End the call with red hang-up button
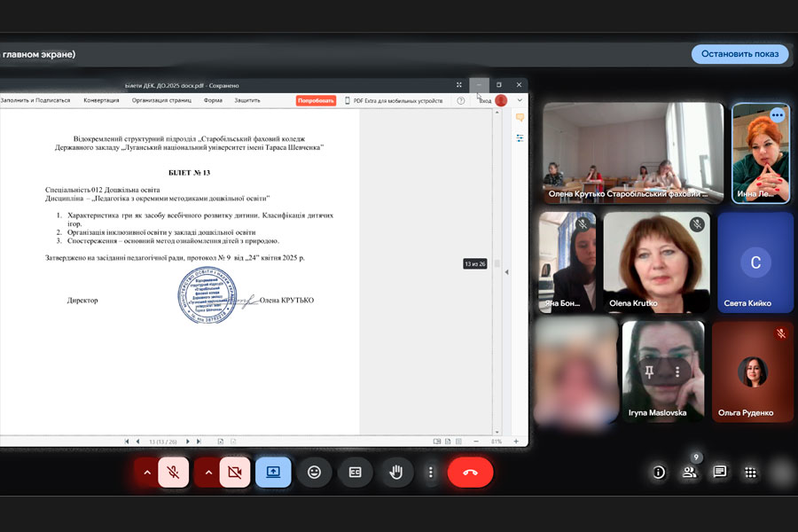Viewport: 798px width, 532px height. coord(470,472)
